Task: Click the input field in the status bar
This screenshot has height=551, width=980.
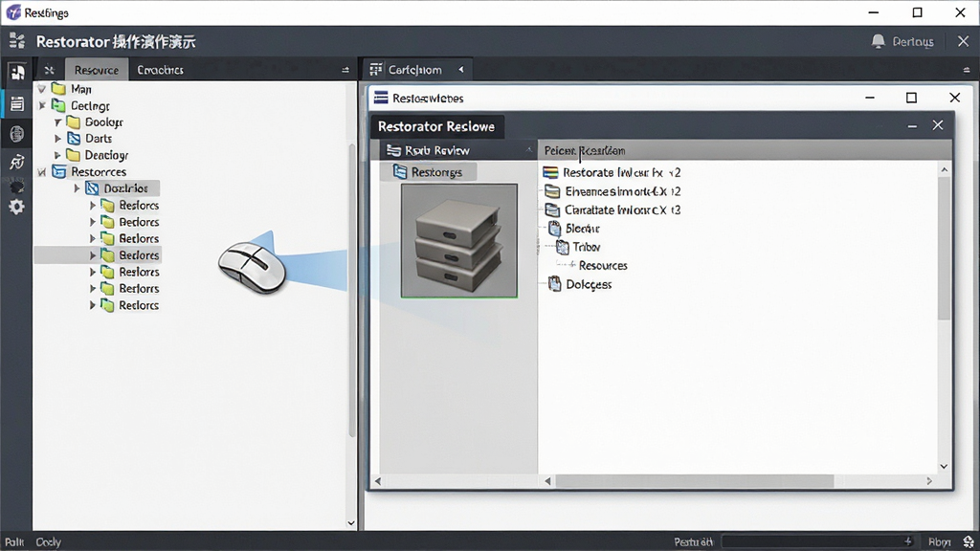Action: pos(817,541)
